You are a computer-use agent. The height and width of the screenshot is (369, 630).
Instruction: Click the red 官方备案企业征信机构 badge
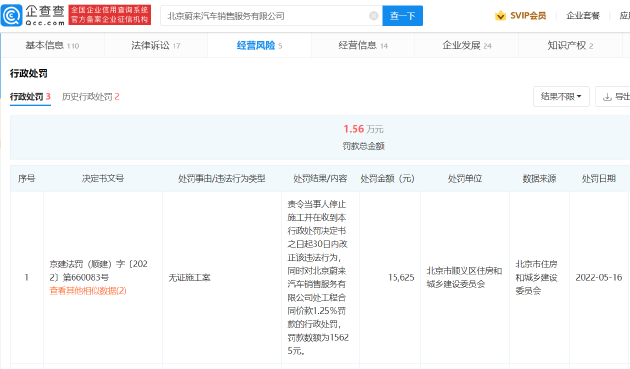(x=110, y=15)
